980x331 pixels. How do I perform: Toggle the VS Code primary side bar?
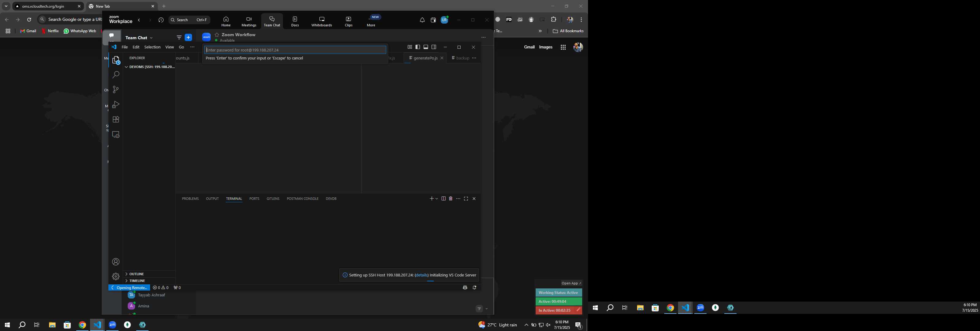pyautogui.click(x=418, y=47)
